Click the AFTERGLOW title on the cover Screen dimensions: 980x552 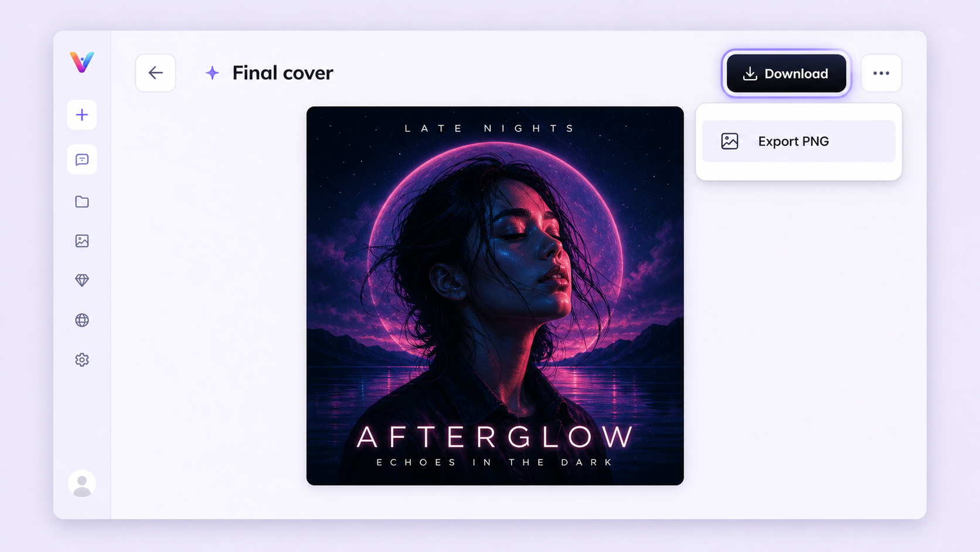[495, 437]
